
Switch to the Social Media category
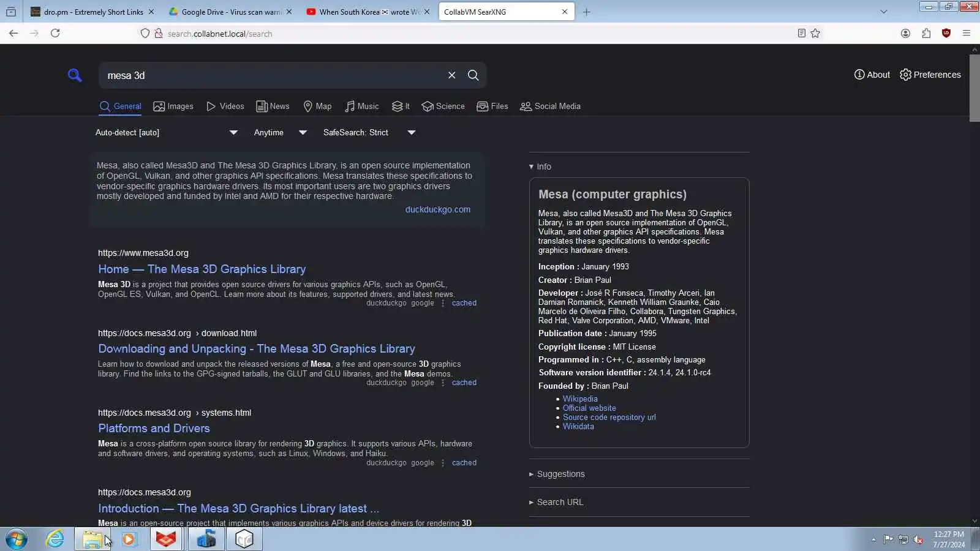click(550, 106)
